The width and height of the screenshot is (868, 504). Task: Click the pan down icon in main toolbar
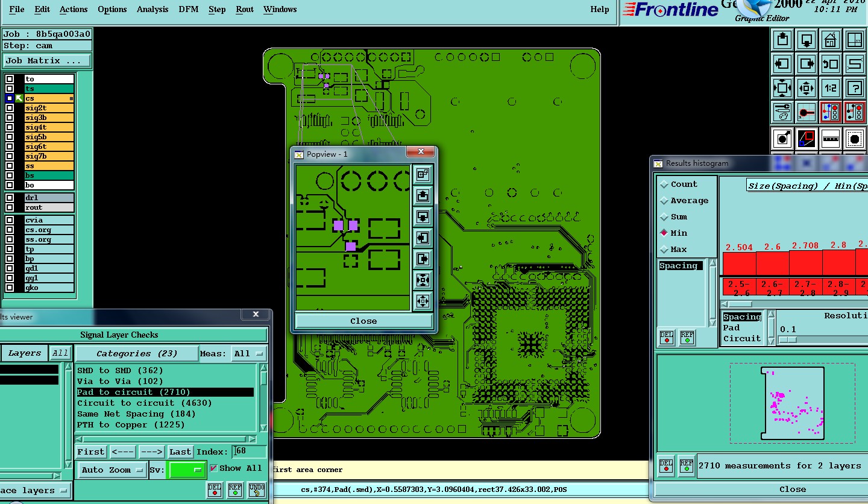tap(807, 40)
